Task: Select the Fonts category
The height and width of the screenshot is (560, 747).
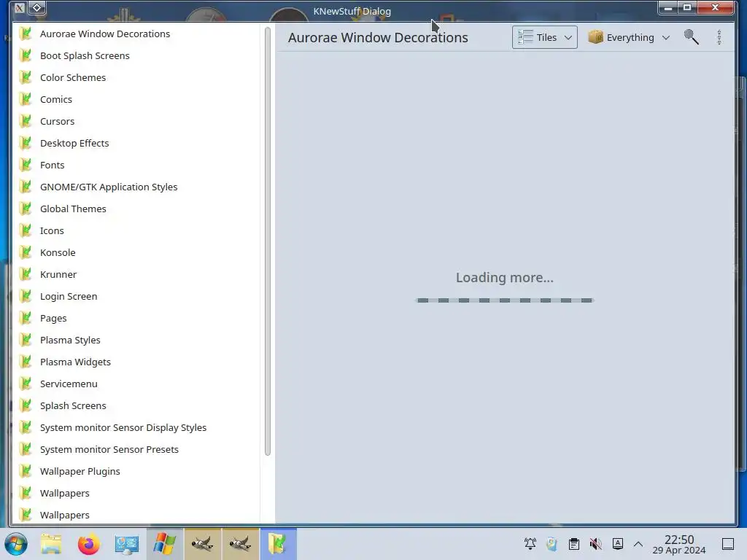Action: [x=136, y=166]
